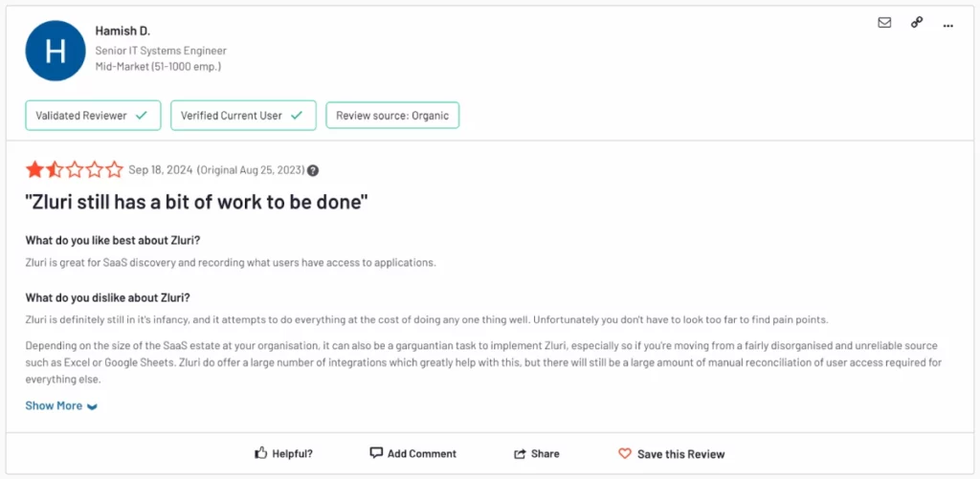Click Review source: Organic badge
Image resolution: width=980 pixels, height=479 pixels.
tap(392, 116)
